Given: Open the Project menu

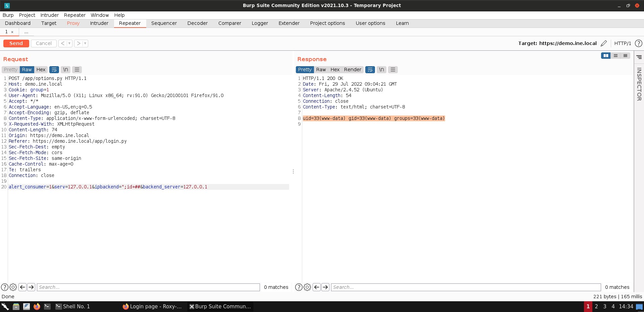Looking at the screenshot, I should pos(27,15).
